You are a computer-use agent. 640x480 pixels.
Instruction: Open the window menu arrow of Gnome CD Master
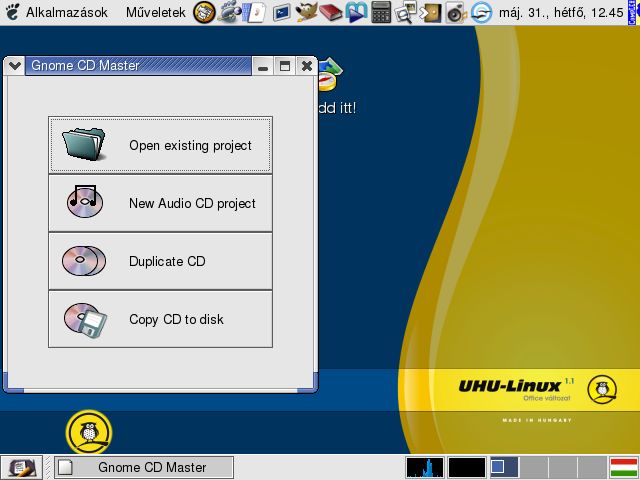pyautogui.click(x=15, y=66)
